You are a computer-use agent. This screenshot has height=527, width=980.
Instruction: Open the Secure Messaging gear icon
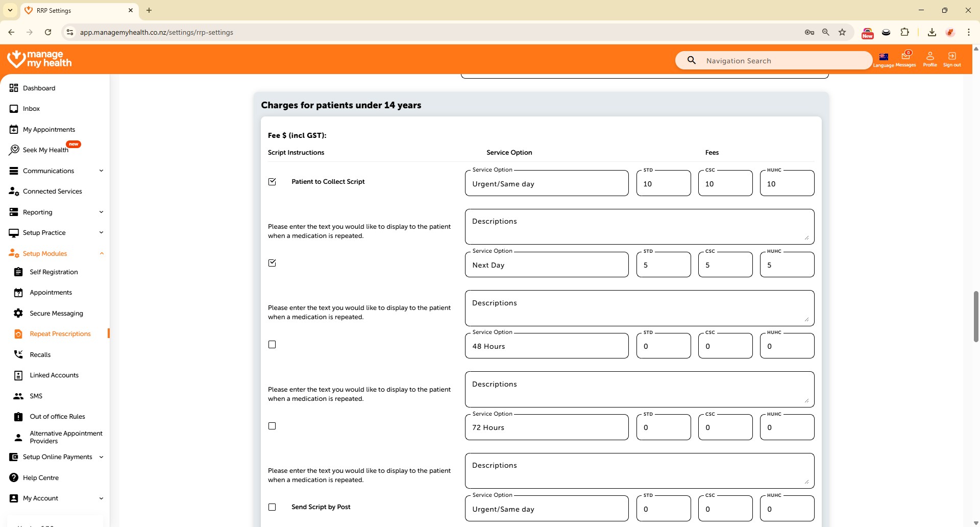click(x=18, y=314)
